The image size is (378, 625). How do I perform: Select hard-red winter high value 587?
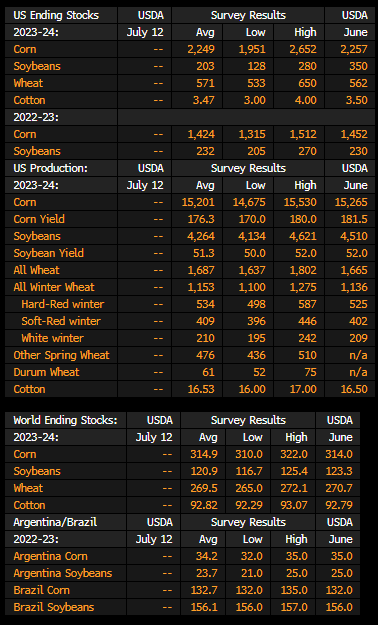307,305
